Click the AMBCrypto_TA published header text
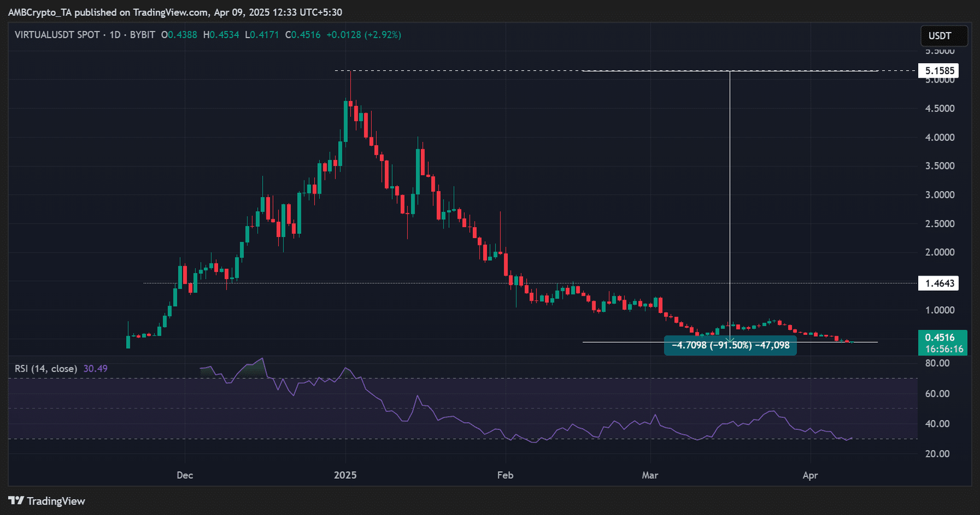Viewport: 980px width, 515px height. coord(175,12)
